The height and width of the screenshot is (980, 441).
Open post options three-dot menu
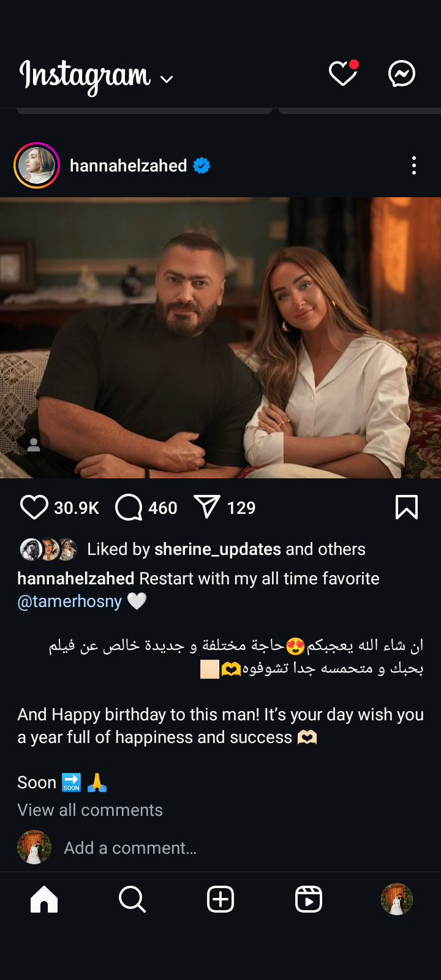tap(414, 165)
